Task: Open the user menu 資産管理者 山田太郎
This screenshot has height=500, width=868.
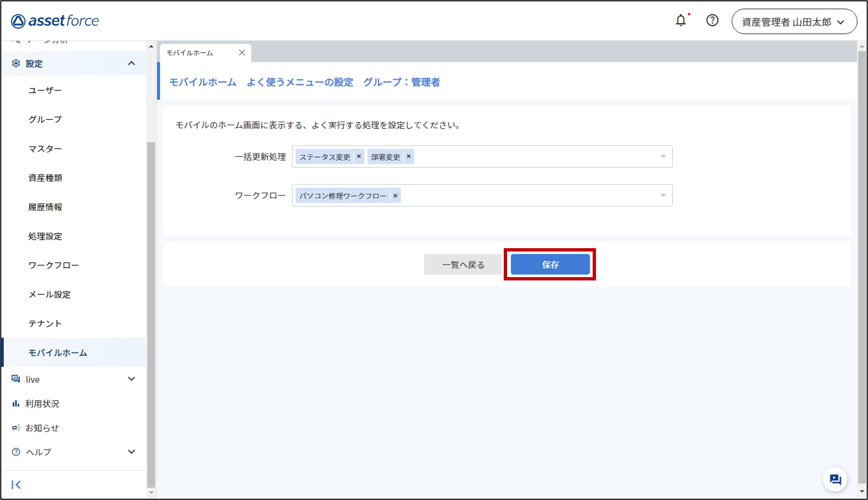Action: [x=794, y=22]
